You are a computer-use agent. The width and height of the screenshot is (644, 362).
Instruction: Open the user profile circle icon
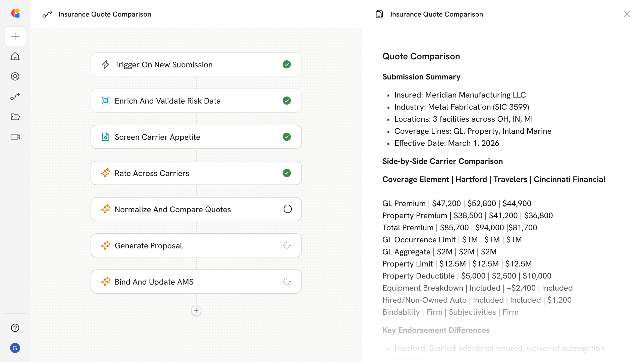(15, 76)
